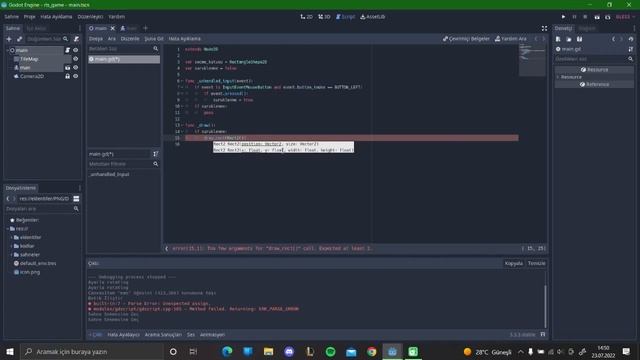Open the Proje menu

pos(29,17)
